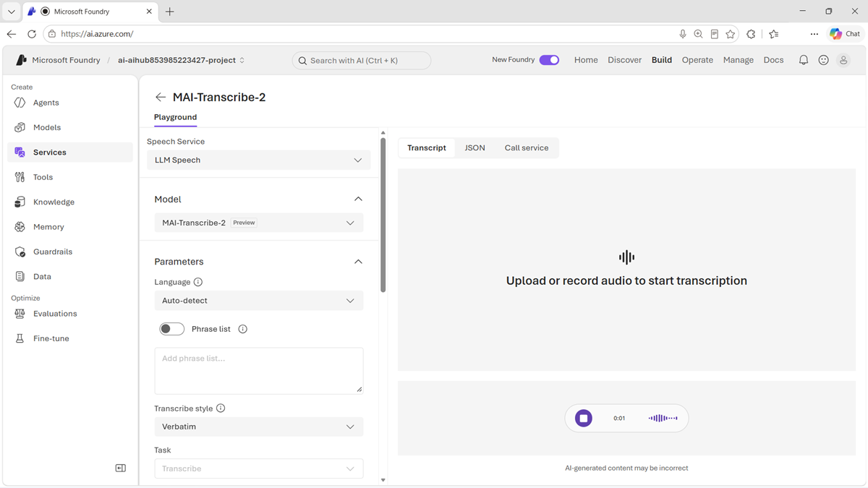Open the Copilot Chat button
The width and height of the screenshot is (868, 488).
click(x=845, y=34)
